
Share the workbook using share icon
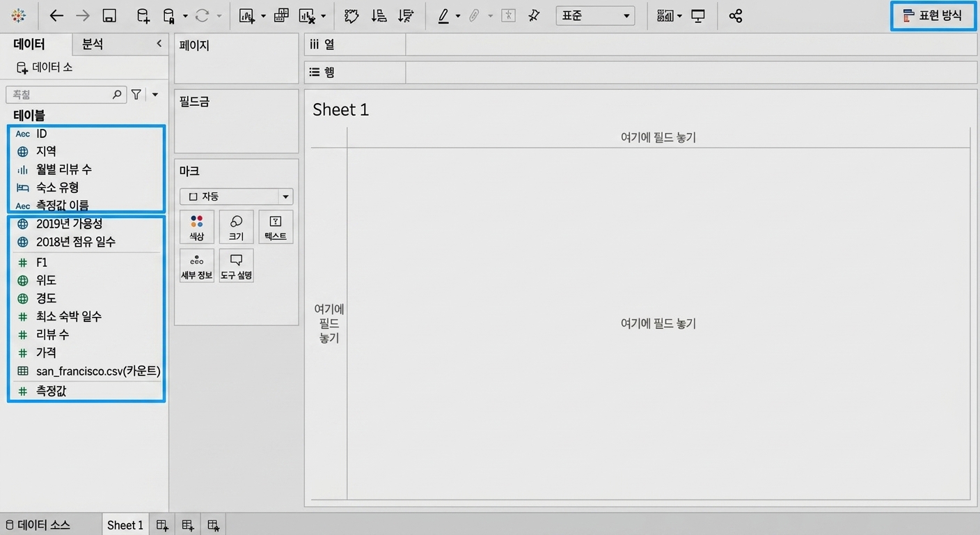tap(736, 15)
